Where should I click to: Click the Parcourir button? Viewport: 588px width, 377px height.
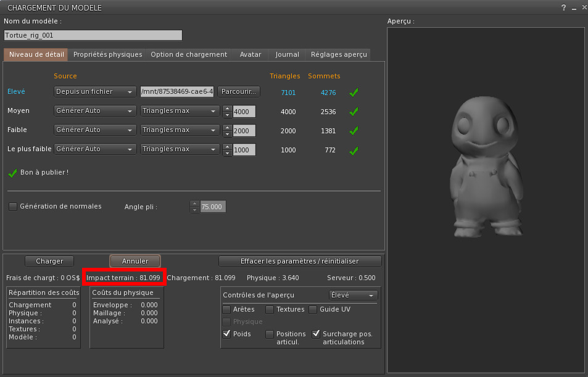[x=239, y=92]
